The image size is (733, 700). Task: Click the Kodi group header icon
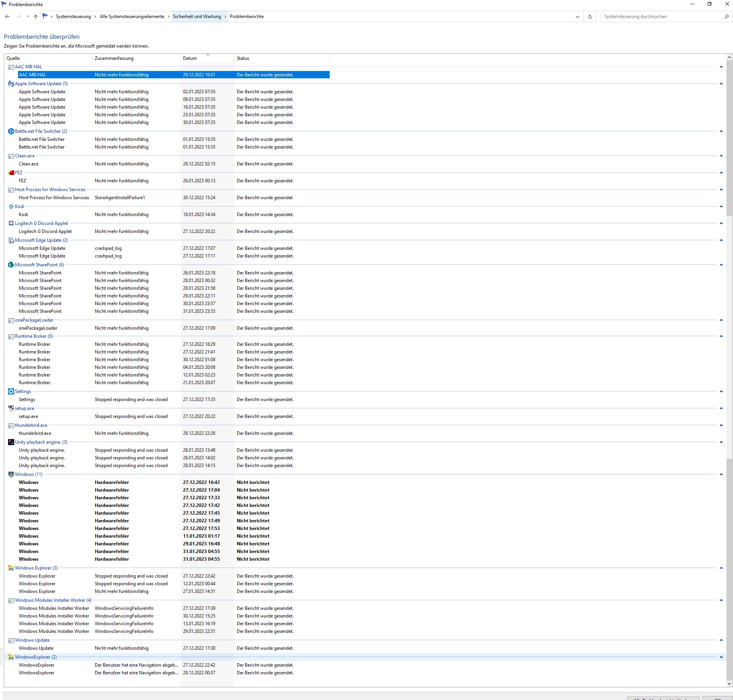coord(11,206)
